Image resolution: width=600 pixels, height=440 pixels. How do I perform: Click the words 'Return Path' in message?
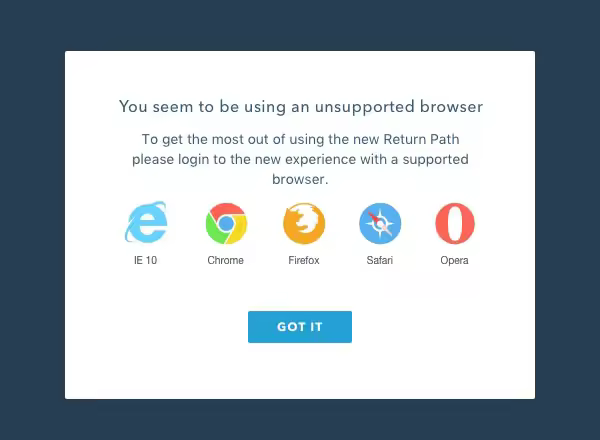tap(421, 139)
